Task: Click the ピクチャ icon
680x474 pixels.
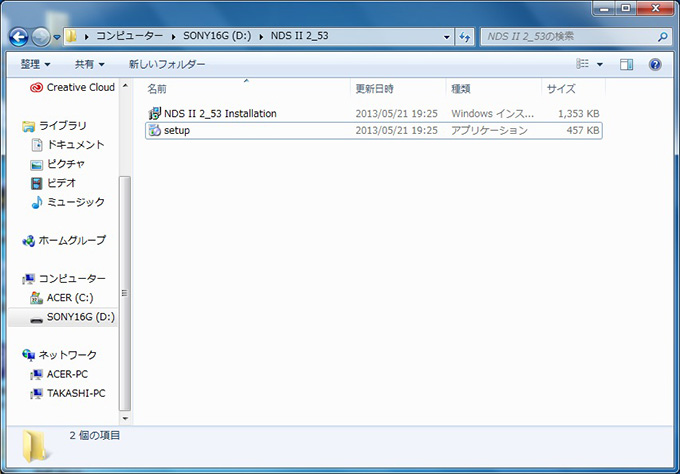Action: pyautogui.click(x=36, y=165)
